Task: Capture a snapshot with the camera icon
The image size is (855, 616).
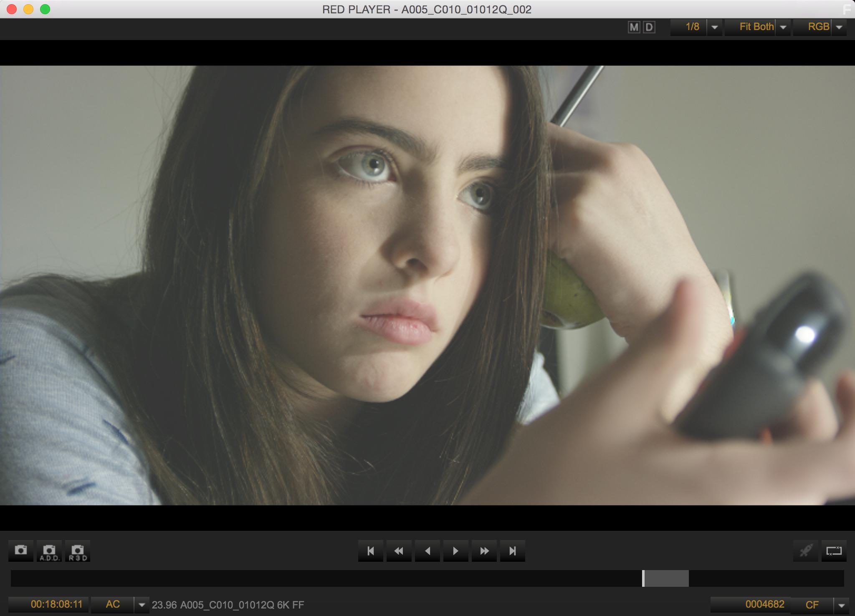Action: point(21,551)
